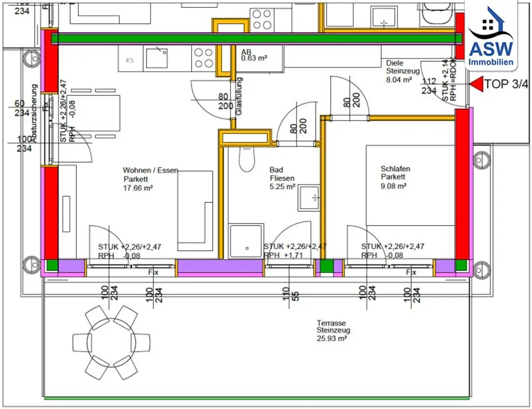Screen dimensions: 532x409
Task: Click the ASW Immobilien house logo
Action: tap(490, 23)
